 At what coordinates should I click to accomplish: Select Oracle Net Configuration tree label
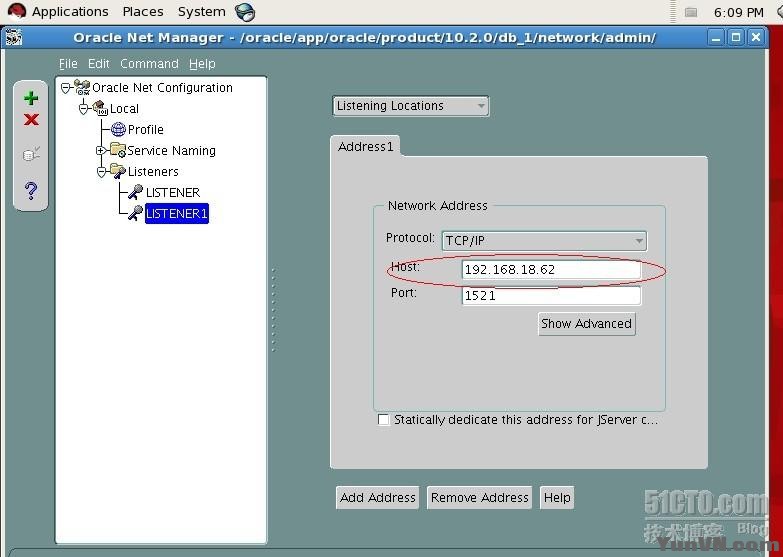(x=162, y=88)
